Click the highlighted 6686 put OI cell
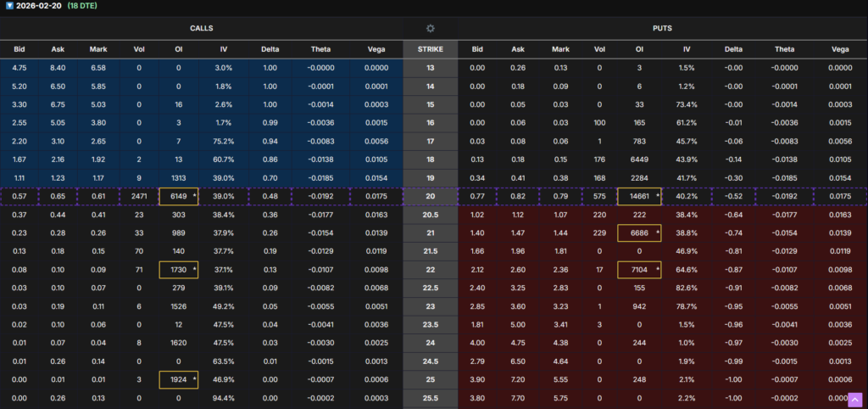 pyautogui.click(x=639, y=233)
